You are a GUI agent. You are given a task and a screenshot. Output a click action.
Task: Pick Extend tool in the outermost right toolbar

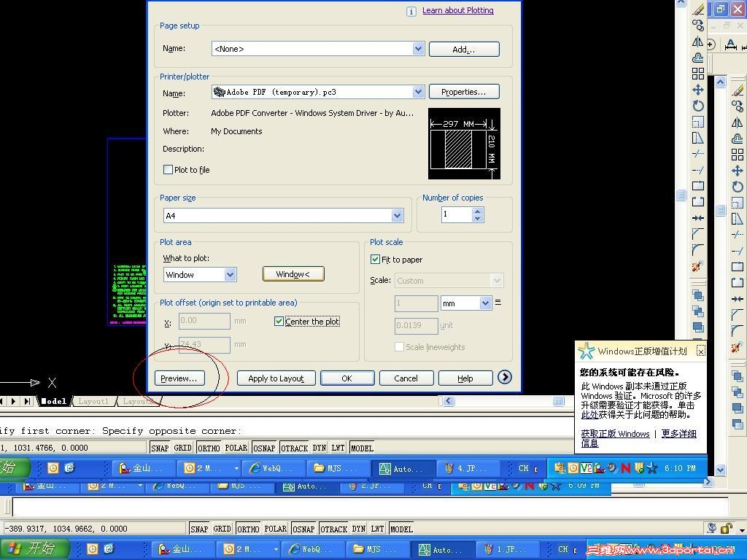pyautogui.click(x=738, y=251)
